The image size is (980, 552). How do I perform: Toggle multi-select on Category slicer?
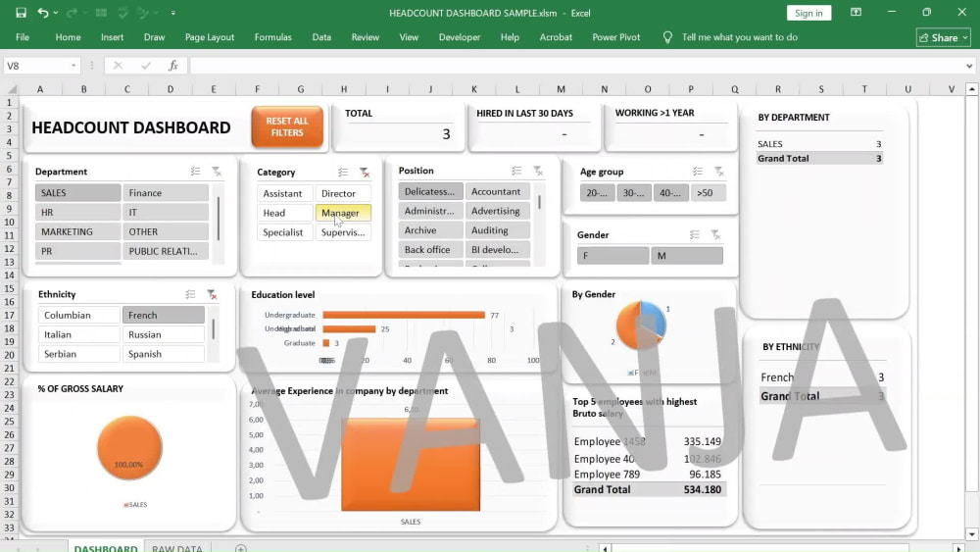[x=343, y=172]
